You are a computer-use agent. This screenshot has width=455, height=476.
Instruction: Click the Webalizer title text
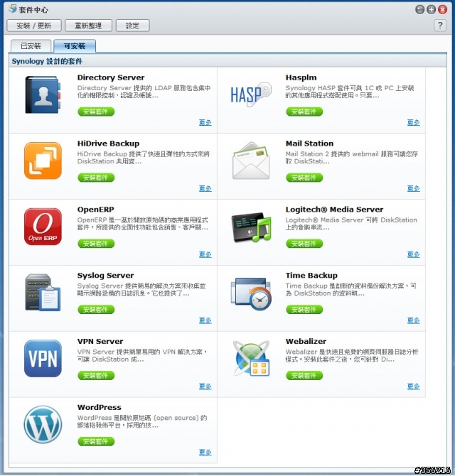click(306, 342)
